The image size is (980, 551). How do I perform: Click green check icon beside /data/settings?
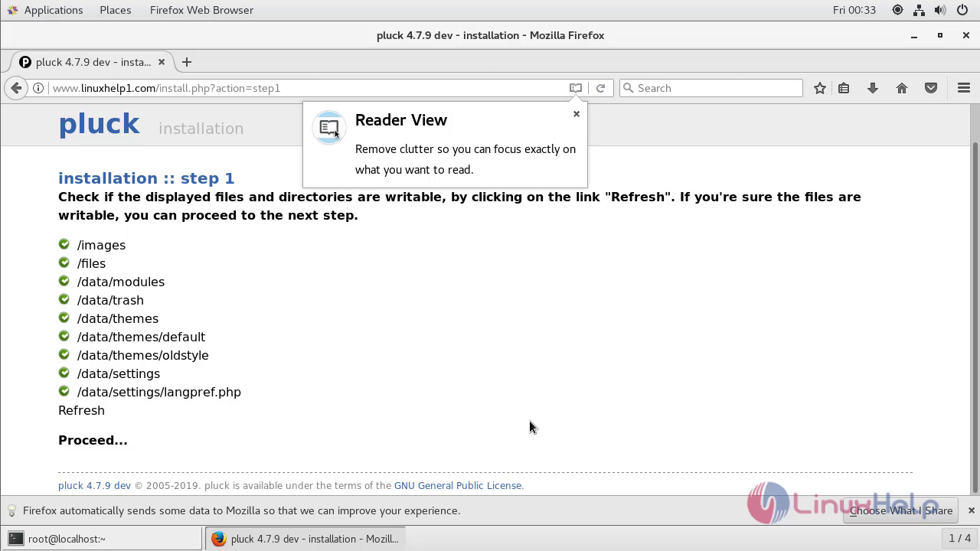64,373
